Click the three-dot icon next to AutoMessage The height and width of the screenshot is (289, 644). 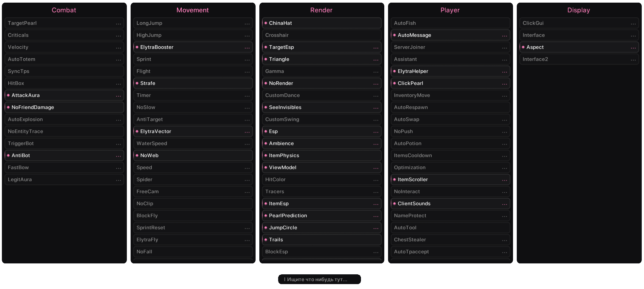505,35
